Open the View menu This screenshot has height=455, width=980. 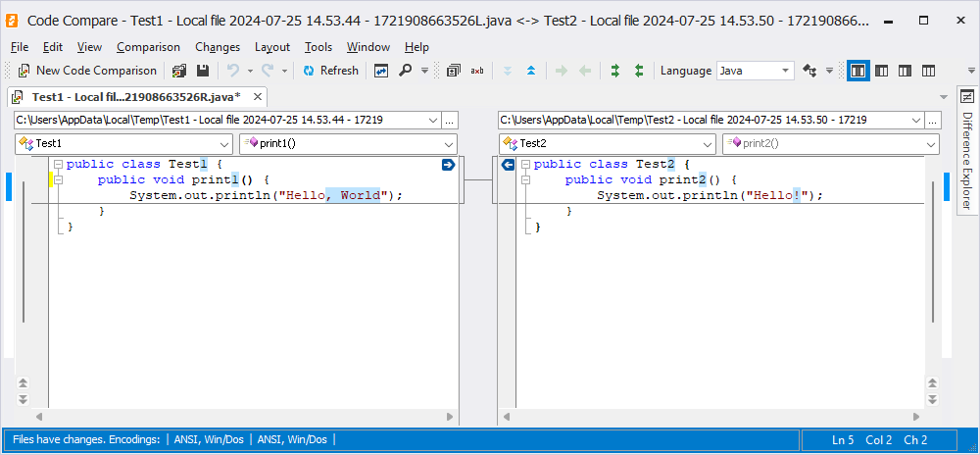coord(89,47)
